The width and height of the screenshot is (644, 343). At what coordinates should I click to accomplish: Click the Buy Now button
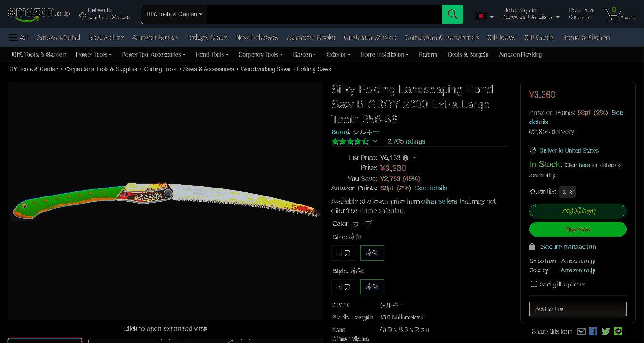point(578,229)
